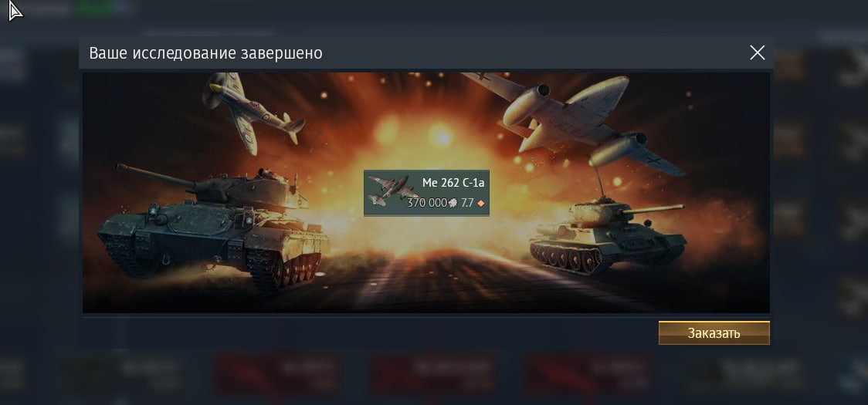Close the research completed dialog
Viewport: 868px width, 405px height.
click(x=757, y=53)
